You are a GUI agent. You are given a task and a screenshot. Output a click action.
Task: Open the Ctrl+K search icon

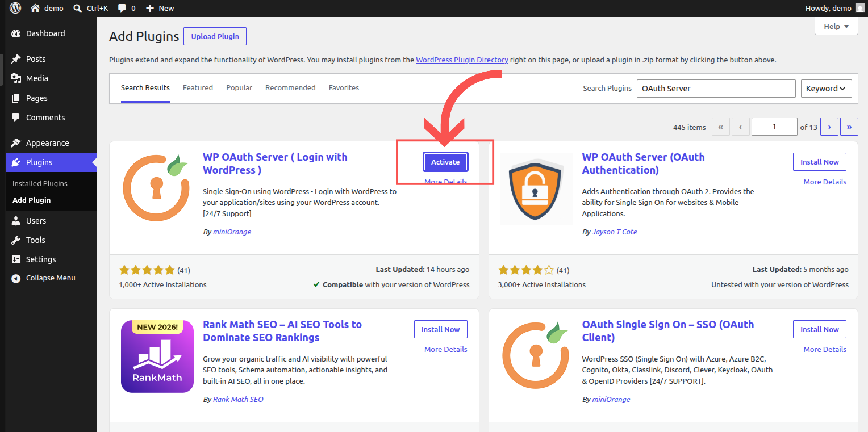(x=78, y=8)
